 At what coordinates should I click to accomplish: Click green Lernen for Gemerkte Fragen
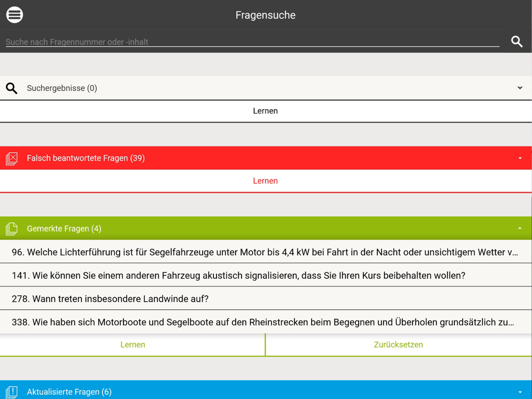132,345
